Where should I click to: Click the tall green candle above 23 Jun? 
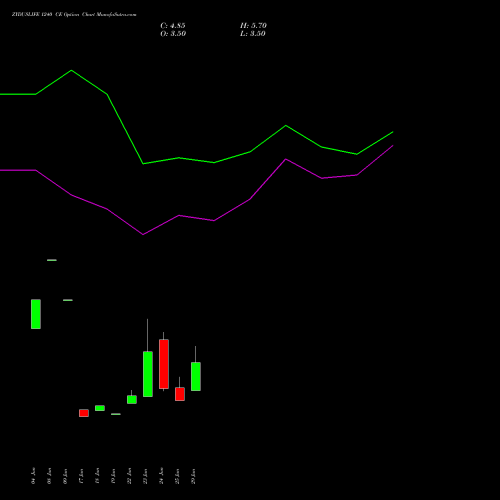(148, 374)
